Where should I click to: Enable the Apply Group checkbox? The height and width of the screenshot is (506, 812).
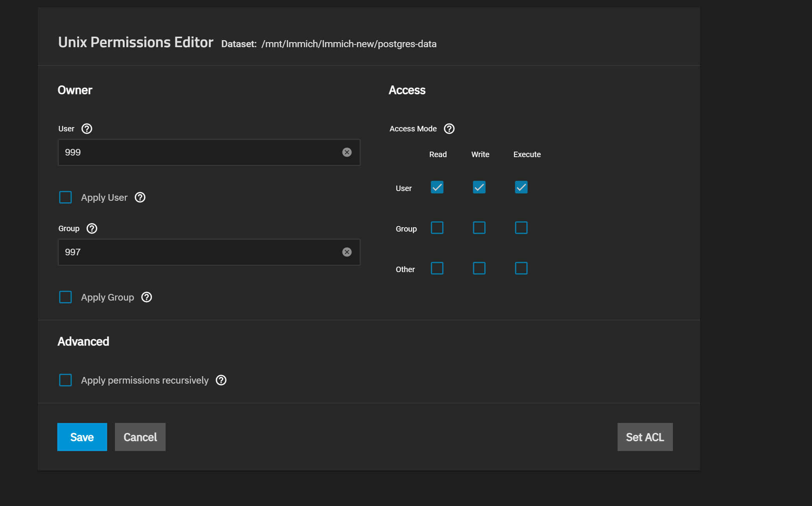click(65, 297)
